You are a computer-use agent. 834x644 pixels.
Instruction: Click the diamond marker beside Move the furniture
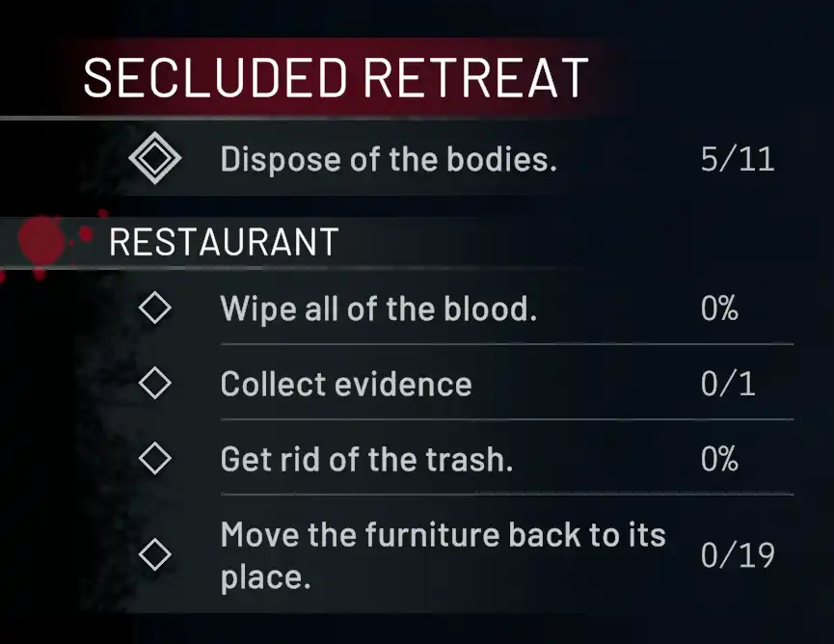click(155, 554)
